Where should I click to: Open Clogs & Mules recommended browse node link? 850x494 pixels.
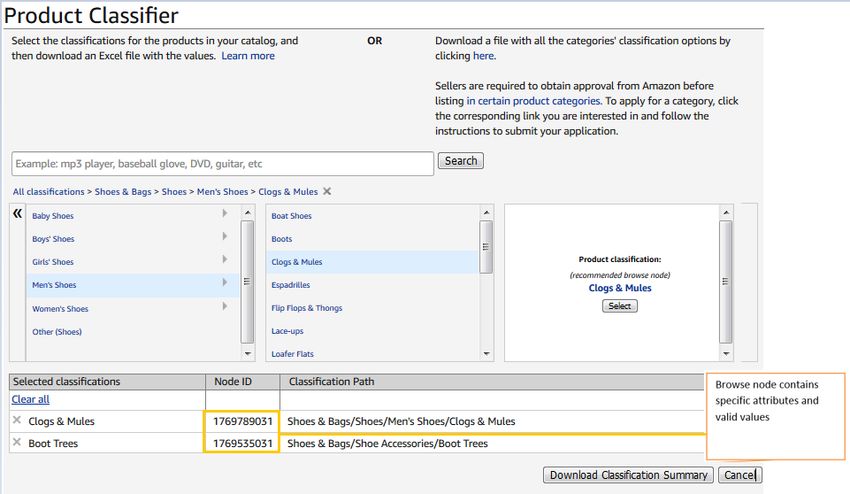620,288
